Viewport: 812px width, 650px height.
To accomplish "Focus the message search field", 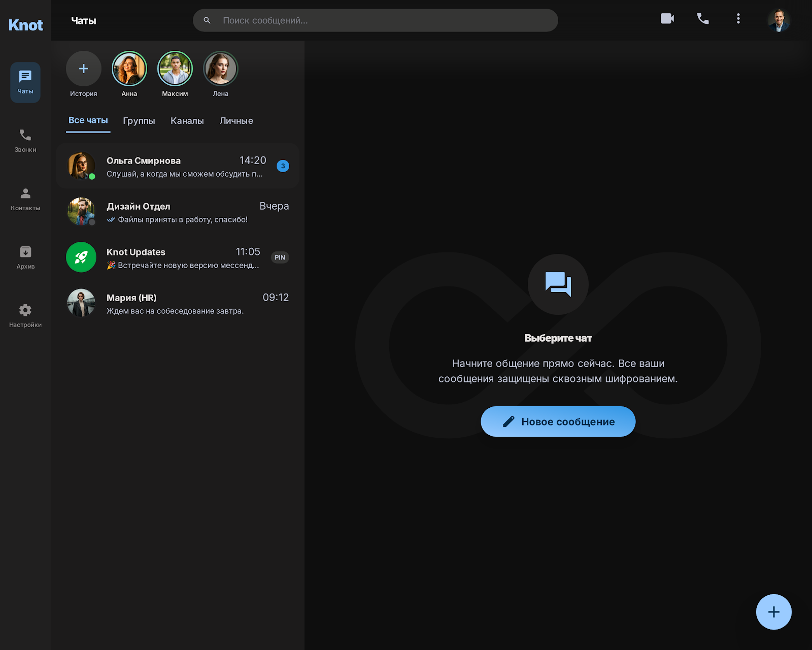I will tap(376, 20).
